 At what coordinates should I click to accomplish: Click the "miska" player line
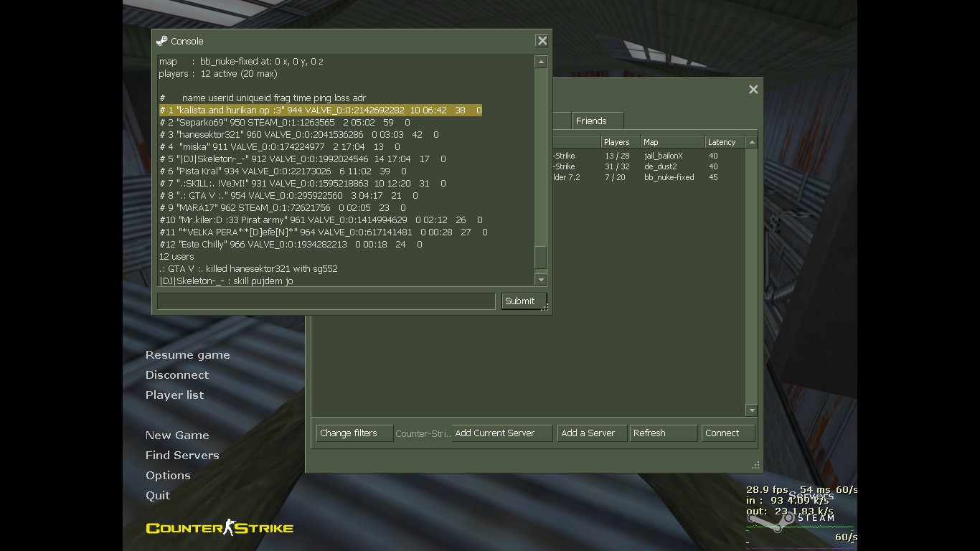[x=280, y=146]
